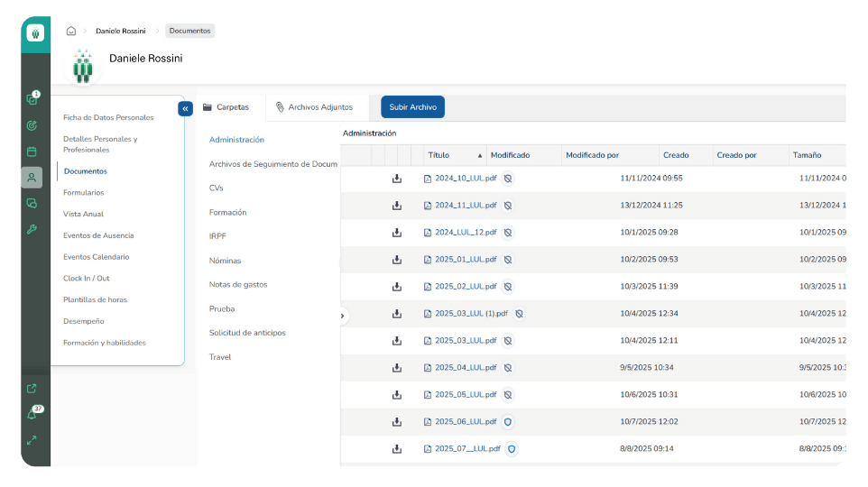This screenshot has height=487, width=868.
Task: Click the fullscreen expand arrows icon
Action: click(32, 440)
